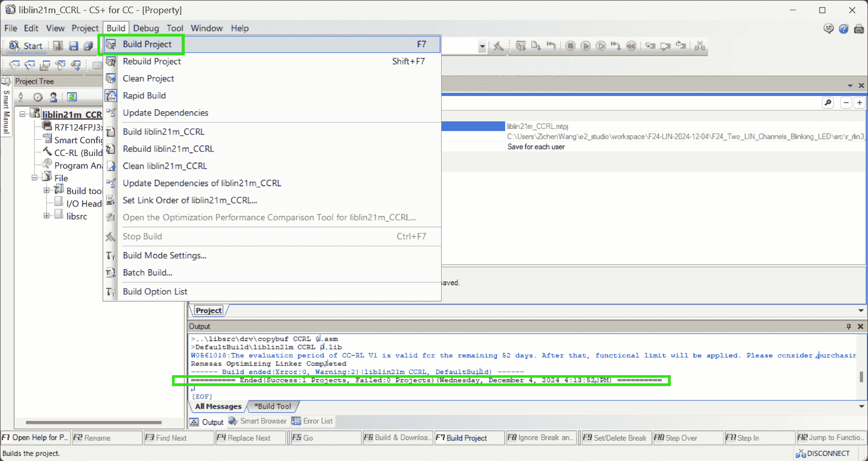Expand all categories with plus button
The image size is (868, 461).
click(x=859, y=103)
